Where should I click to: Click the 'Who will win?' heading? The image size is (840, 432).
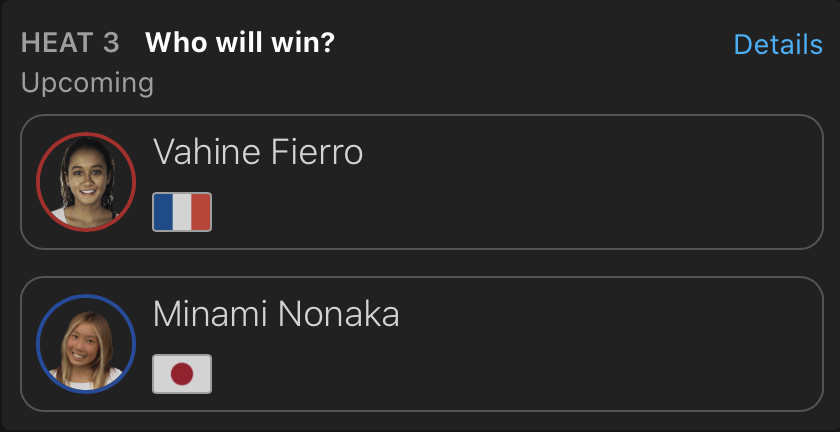pos(240,43)
